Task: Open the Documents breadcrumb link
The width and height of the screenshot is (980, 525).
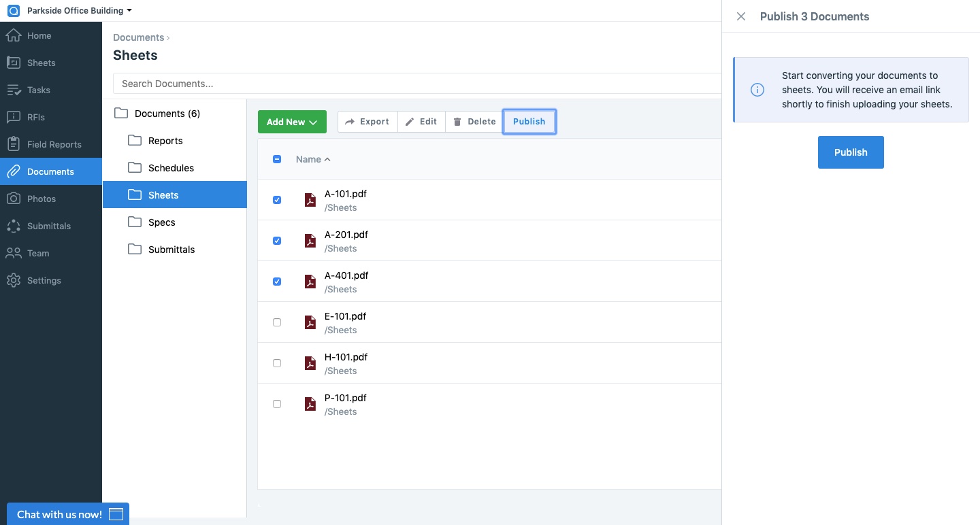Action: click(x=137, y=37)
